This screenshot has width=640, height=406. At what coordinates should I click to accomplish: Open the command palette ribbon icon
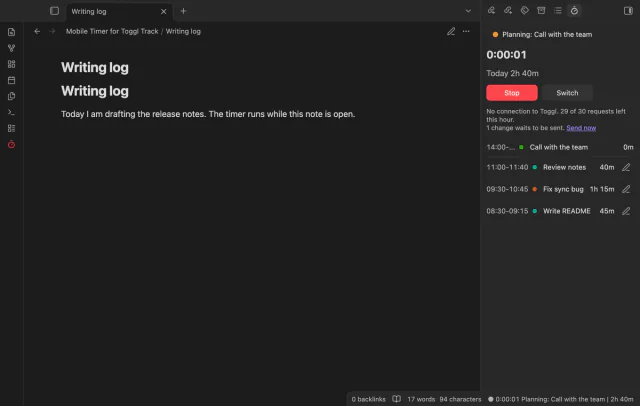pos(11,112)
